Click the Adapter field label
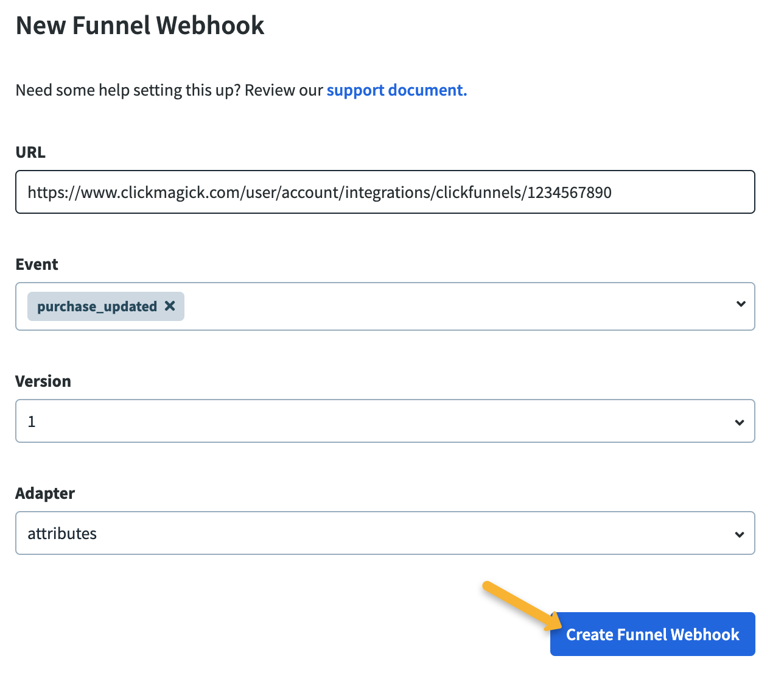The width and height of the screenshot is (784, 681). coord(45,493)
